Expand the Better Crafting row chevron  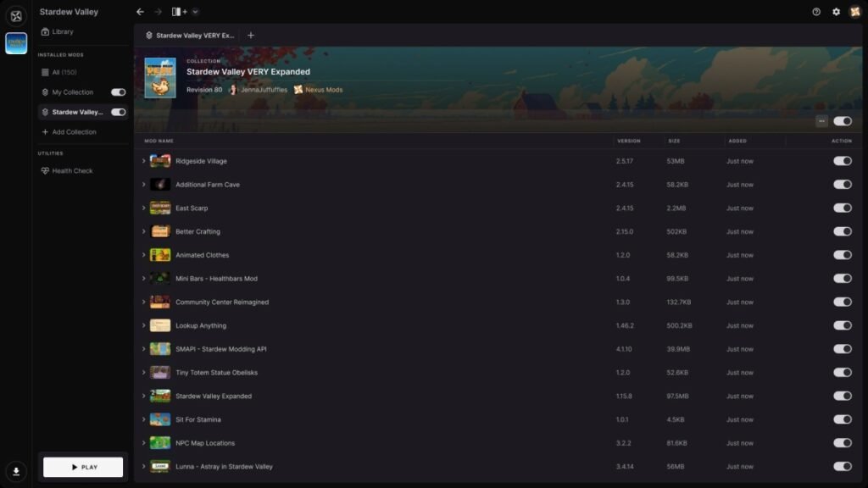point(144,231)
